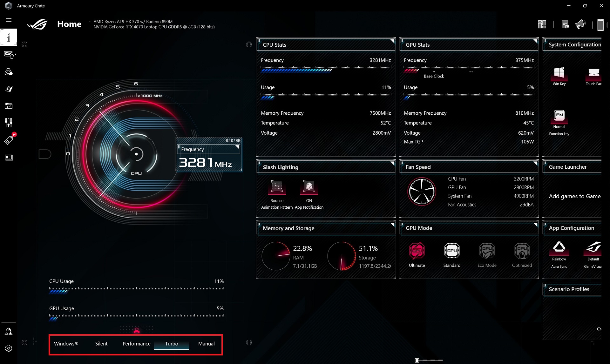Select Ultimate GPU mode
610x364 pixels.
click(417, 251)
